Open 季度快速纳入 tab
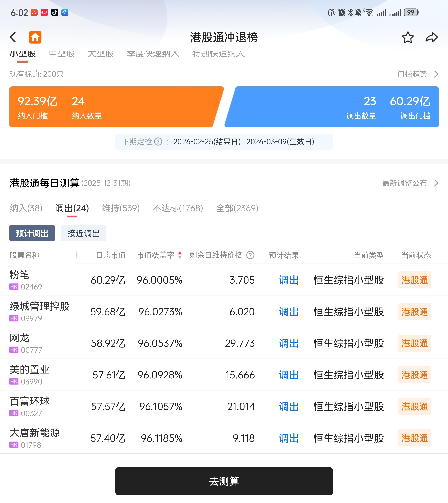The image size is (448, 503). [153, 54]
